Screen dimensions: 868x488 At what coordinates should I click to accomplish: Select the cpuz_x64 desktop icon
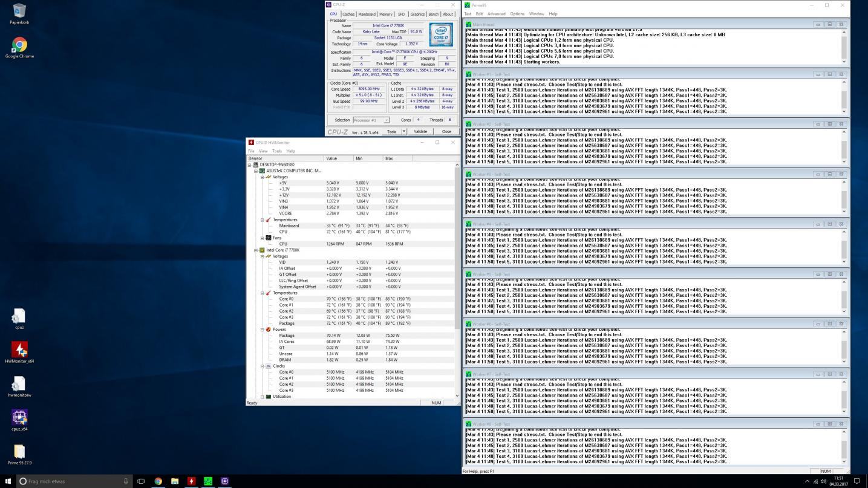[x=19, y=421]
